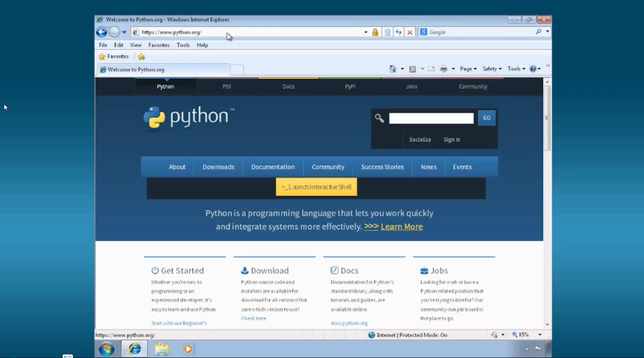Expand the address bar history dropdown
The height and width of the screenshot is (358, 644).
tap(366, 32)
